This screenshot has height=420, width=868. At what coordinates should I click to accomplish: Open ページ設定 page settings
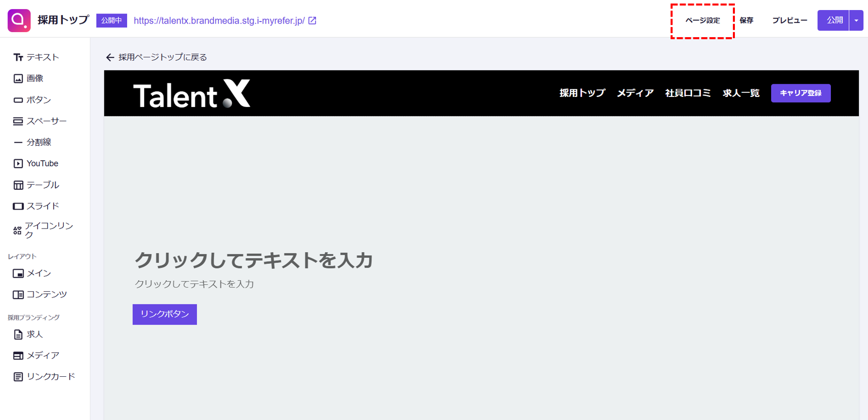[702, 21]
